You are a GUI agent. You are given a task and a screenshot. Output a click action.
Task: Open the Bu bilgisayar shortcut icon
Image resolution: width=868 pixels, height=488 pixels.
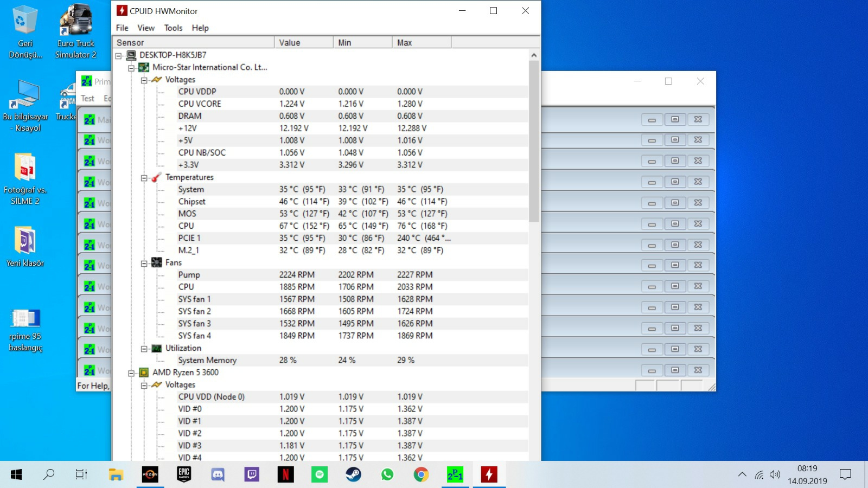(25, 106)
